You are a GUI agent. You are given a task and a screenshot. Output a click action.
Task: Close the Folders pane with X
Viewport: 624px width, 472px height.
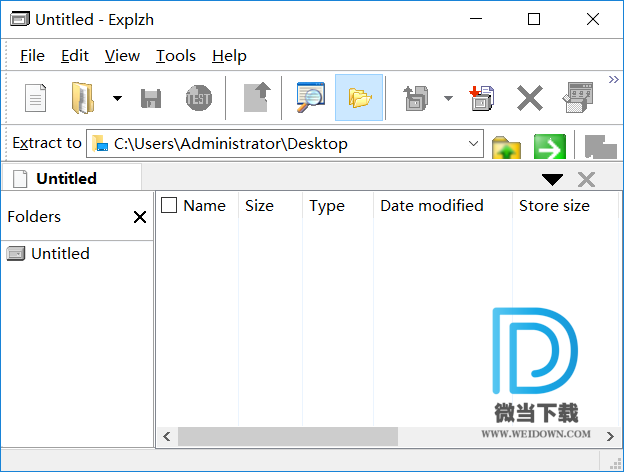click(140, 217)
